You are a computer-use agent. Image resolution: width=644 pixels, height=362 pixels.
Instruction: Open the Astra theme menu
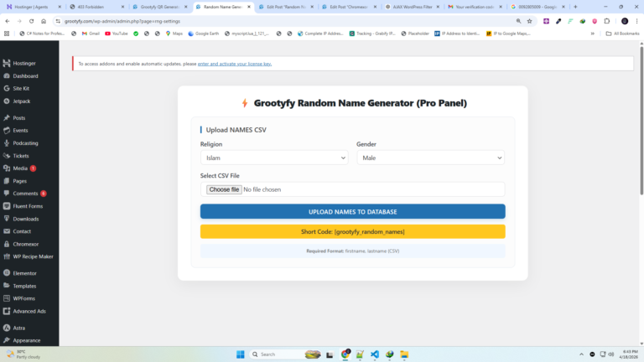pos(19,328)
